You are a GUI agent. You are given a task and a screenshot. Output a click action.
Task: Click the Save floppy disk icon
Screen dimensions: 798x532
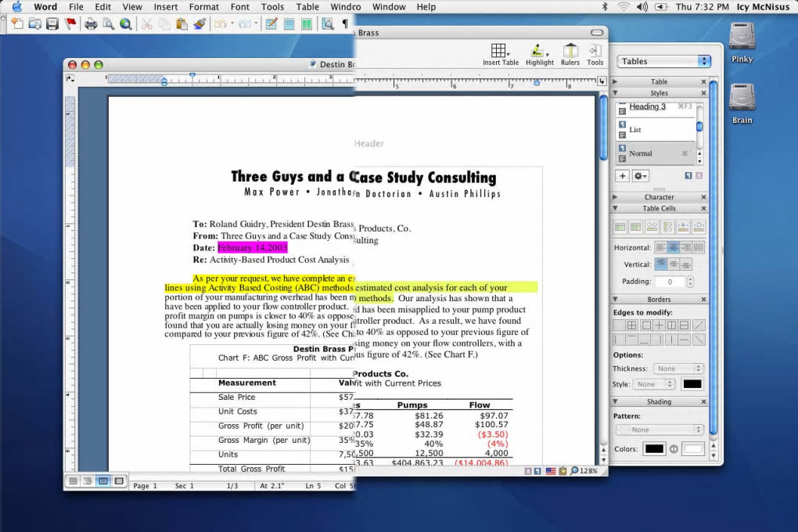click(52, 24)
